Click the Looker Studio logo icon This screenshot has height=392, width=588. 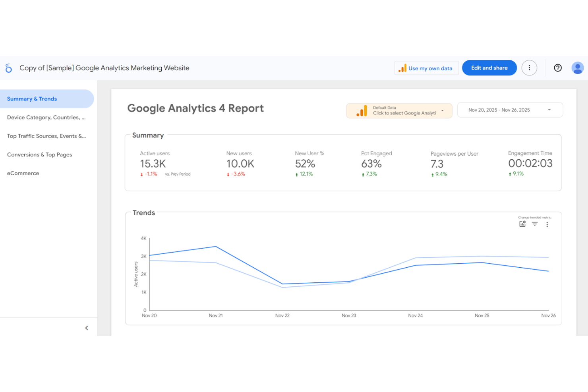8,68
